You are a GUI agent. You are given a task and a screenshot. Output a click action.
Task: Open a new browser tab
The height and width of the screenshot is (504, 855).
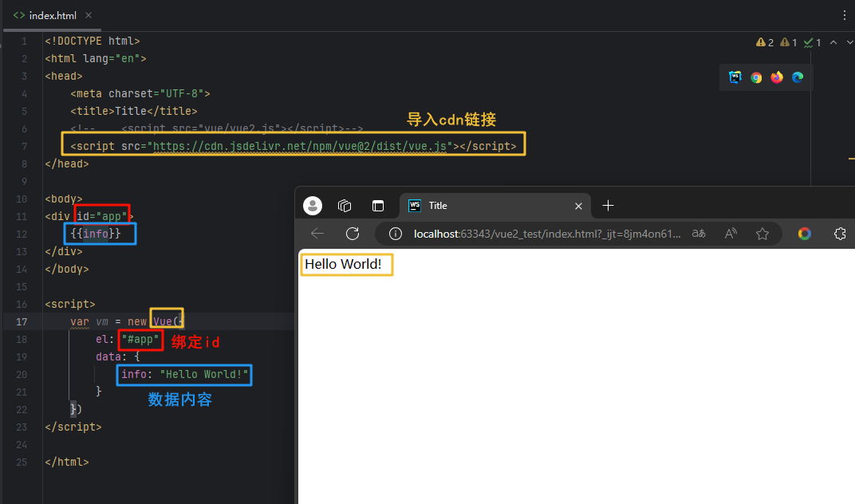tap(608, 206)
